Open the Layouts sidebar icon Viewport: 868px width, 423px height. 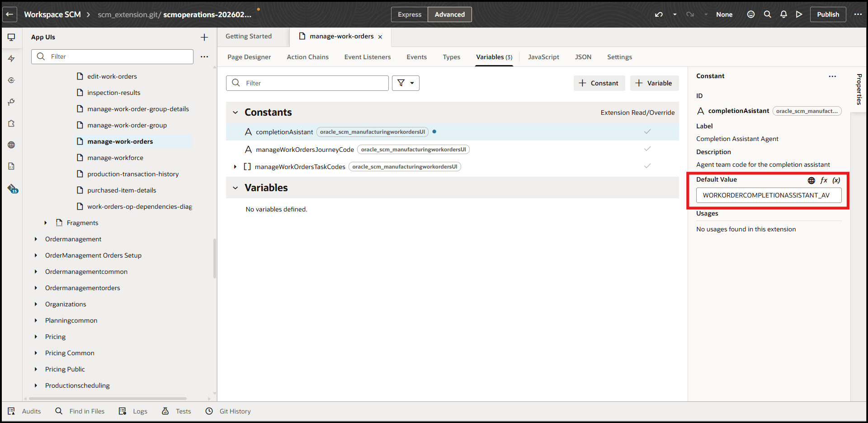click(11, 102)
